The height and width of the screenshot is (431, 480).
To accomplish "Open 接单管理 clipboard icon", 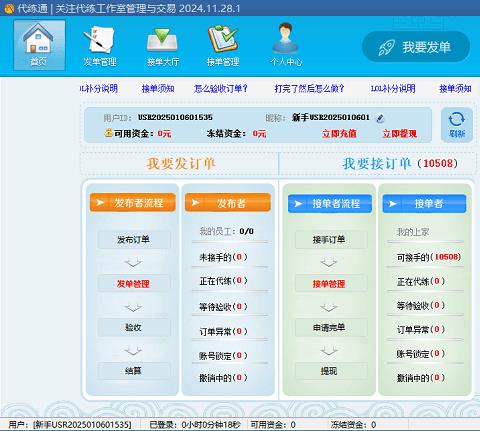I will coord(223,45).
